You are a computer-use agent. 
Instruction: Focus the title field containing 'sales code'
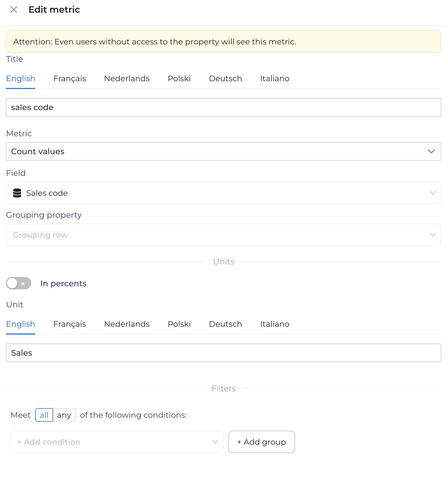tap(223, 107)
